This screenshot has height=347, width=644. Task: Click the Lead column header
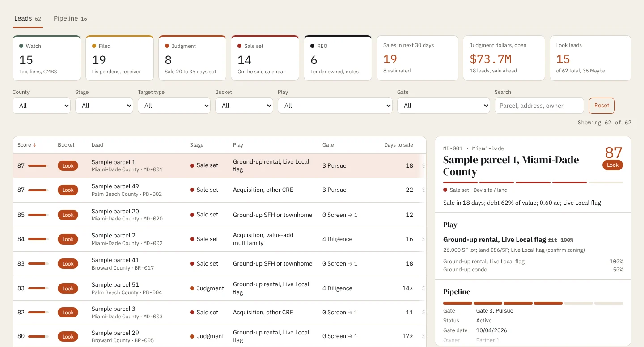click(97, 145)
